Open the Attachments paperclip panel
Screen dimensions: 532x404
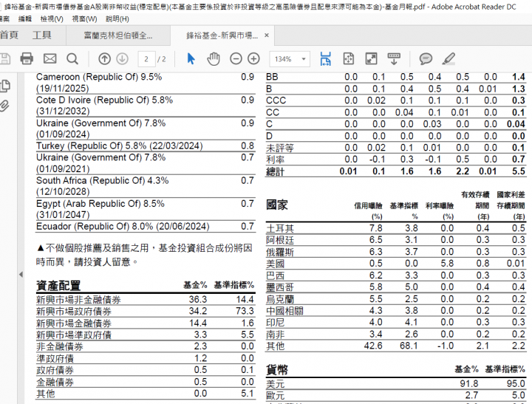coord(4,106)
